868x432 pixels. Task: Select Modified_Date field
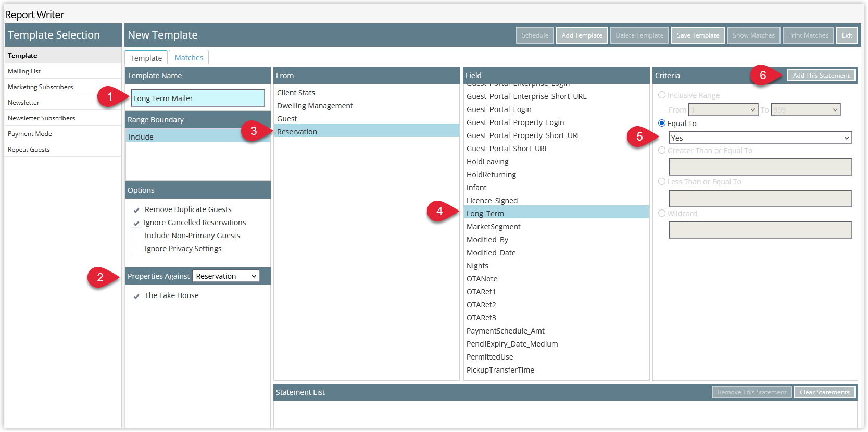click(x=556, y=253)
